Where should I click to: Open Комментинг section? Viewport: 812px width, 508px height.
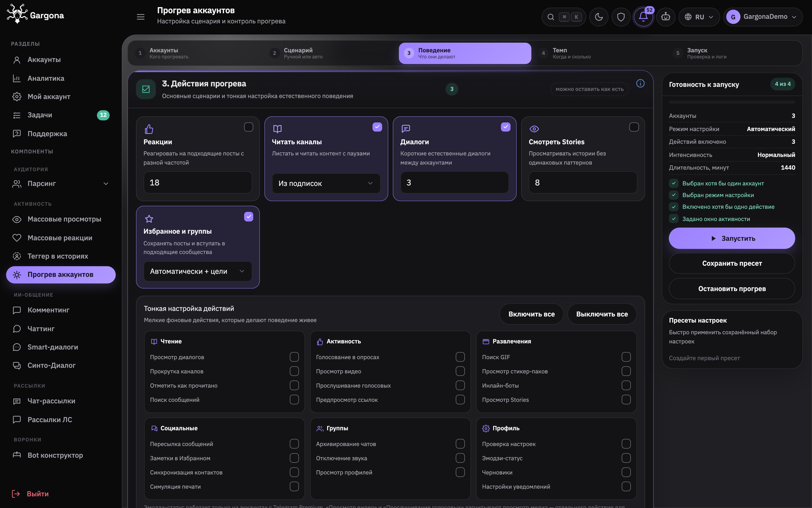[x=61, y=310]
